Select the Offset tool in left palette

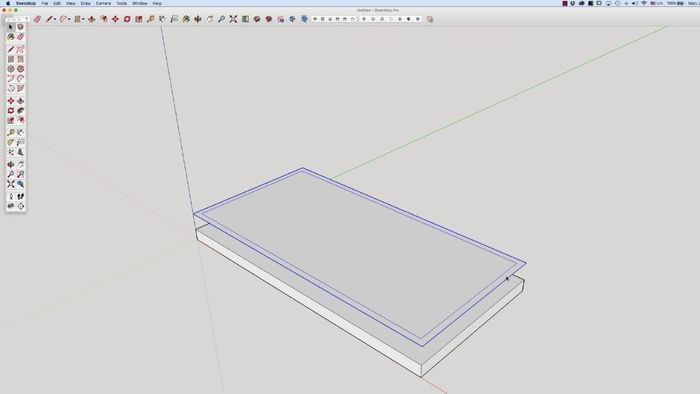21,120
